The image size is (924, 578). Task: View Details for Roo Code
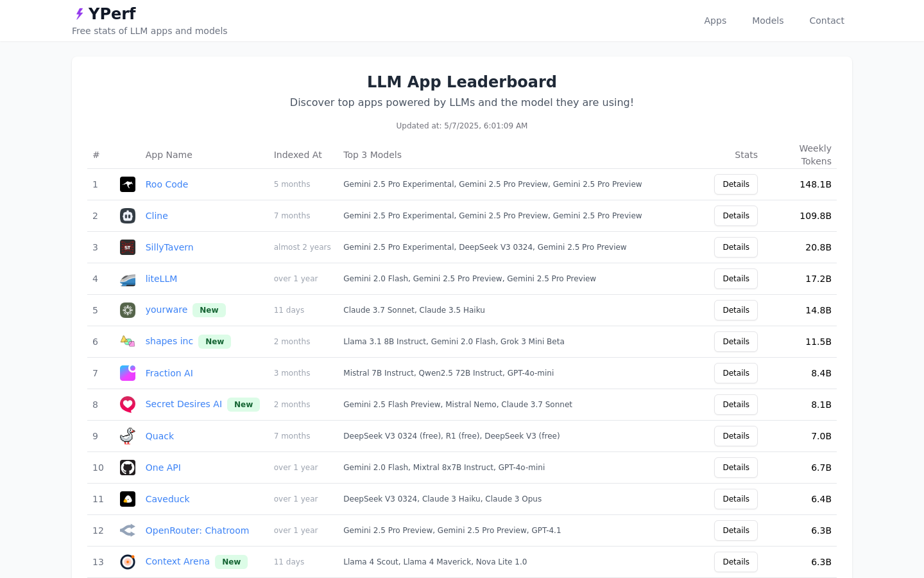(736, 184)
